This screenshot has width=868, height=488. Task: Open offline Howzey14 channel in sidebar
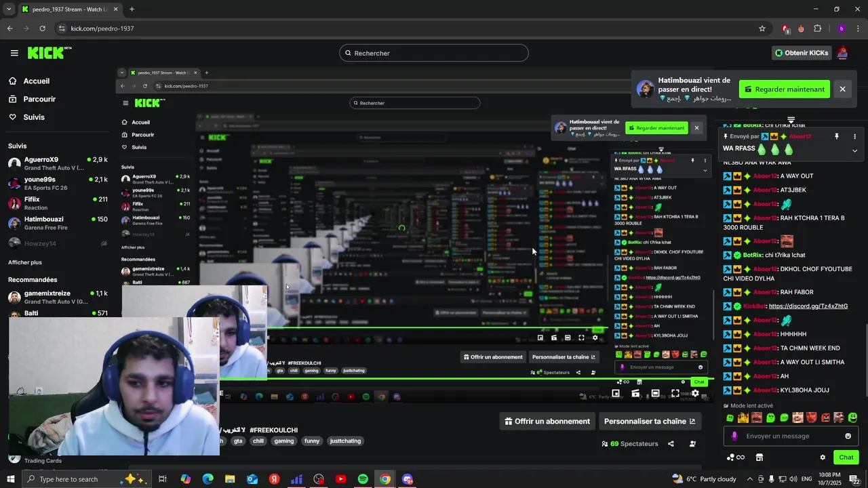tap(58, 243)
